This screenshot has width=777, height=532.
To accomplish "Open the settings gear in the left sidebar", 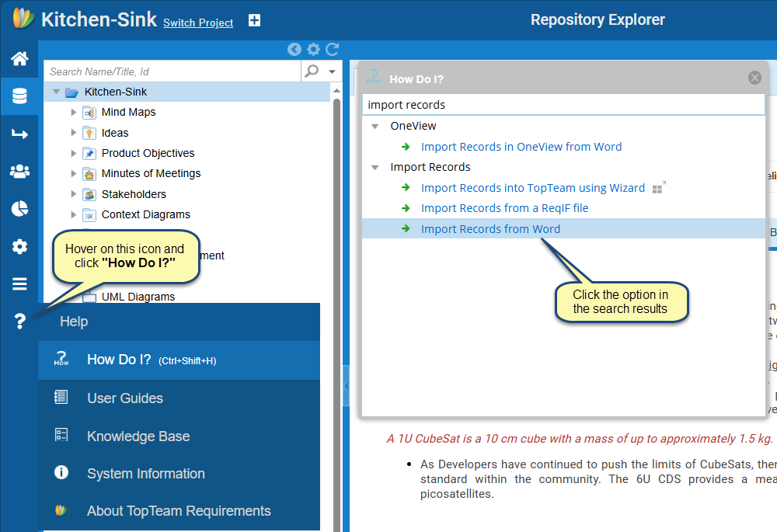I will [20, 246].
